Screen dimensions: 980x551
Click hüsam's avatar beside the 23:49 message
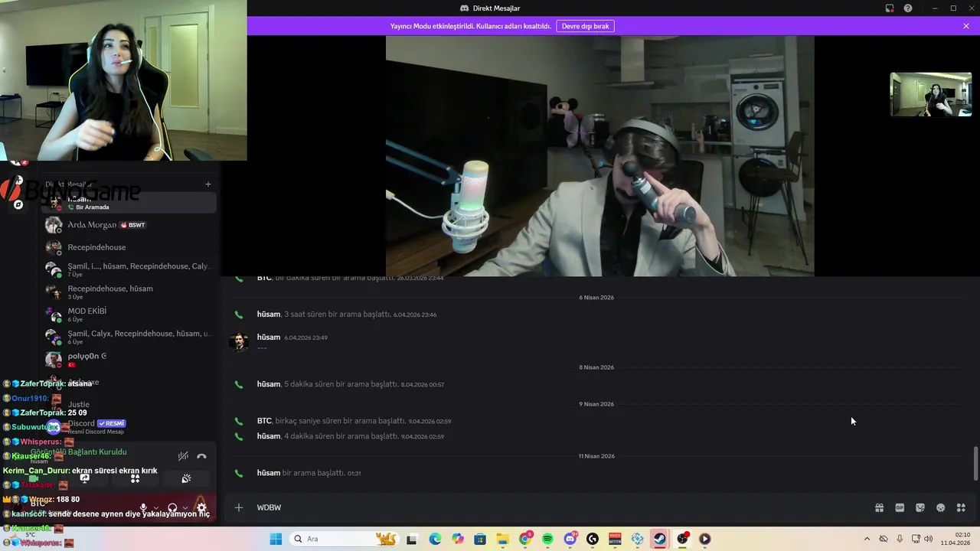point(239,342)
